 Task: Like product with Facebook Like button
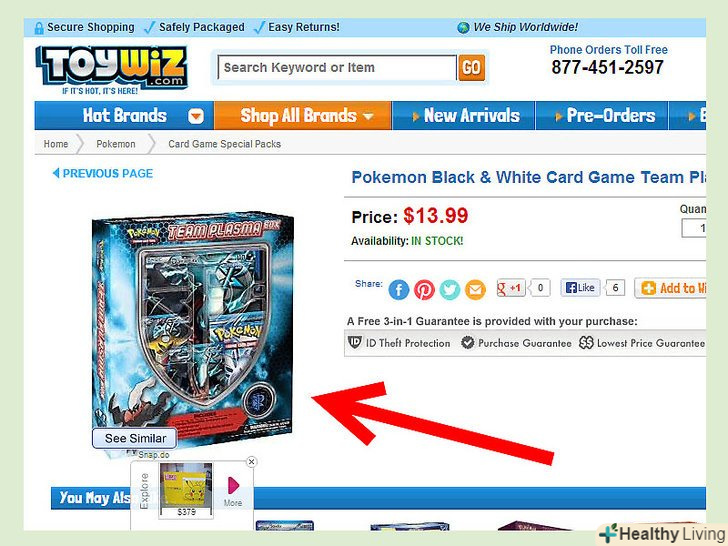click(580, 288)
